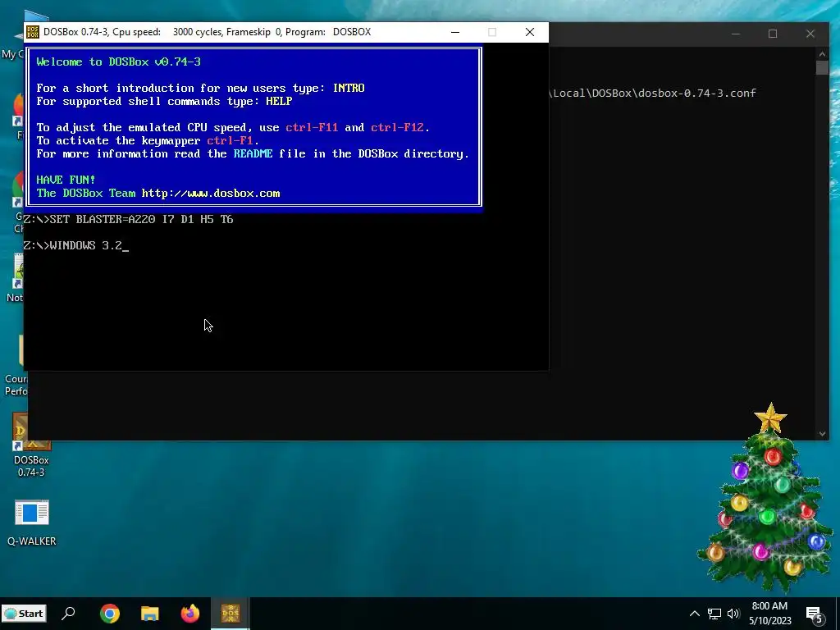The height and width of the screenshot is (630, 840).
Task: Click console window scrollbar up arrow
Action: click(x=822, y=53)
